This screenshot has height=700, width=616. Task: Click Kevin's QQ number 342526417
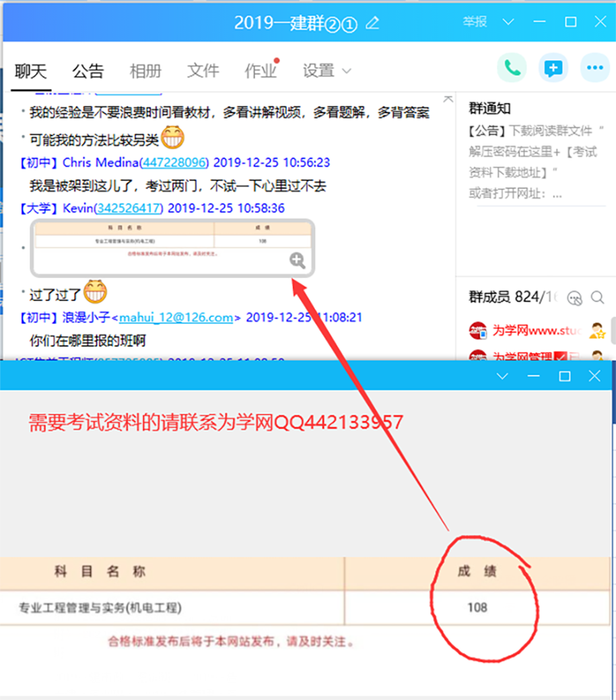click(x=128, y=208)
